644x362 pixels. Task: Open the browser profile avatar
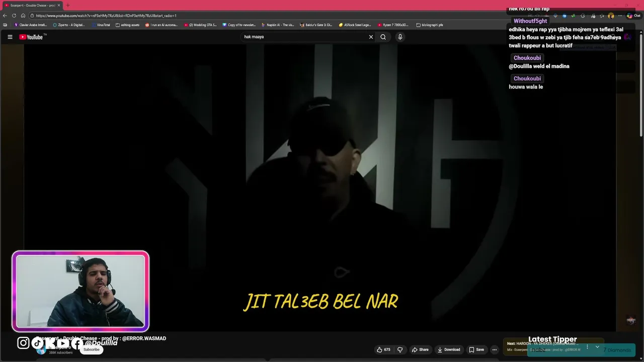[x=611, y=16]
